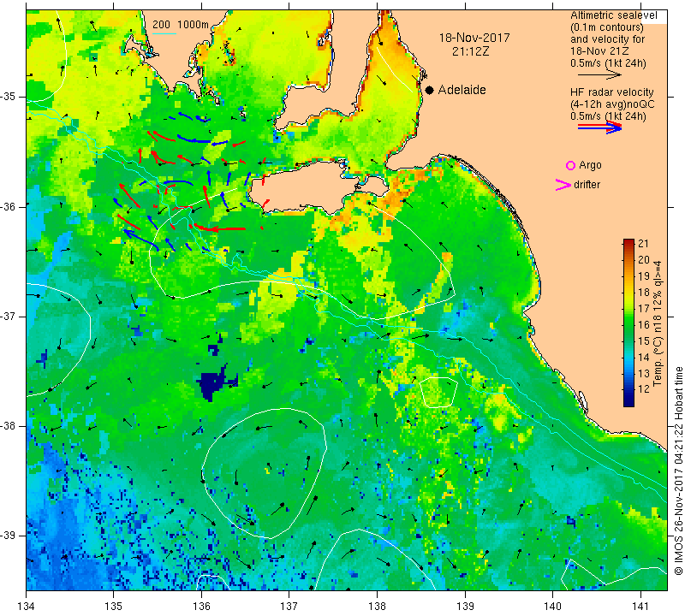This screenshot has height=616, width=685.
Task: Click the cyan 200m depth contour legend line
Action: pos(164,33)
